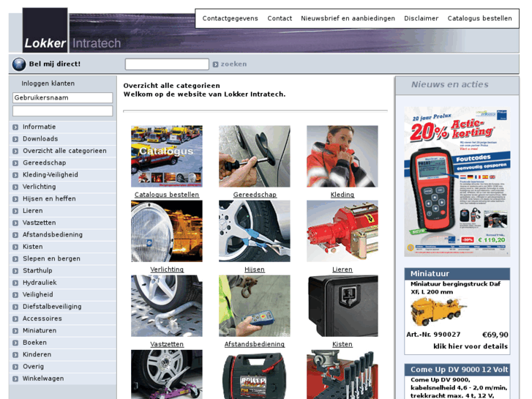Click the arrow bullet next to Lieren
532x399 pixels.
tap(15, 211)
